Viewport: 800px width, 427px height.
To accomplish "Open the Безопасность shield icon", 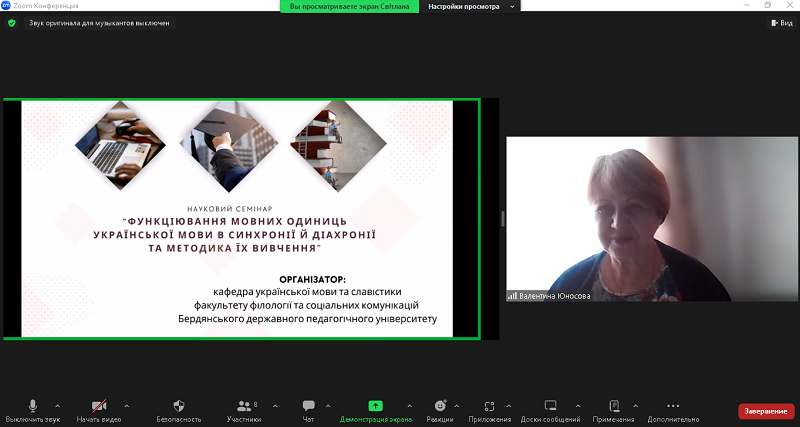I will coord(179,406).
